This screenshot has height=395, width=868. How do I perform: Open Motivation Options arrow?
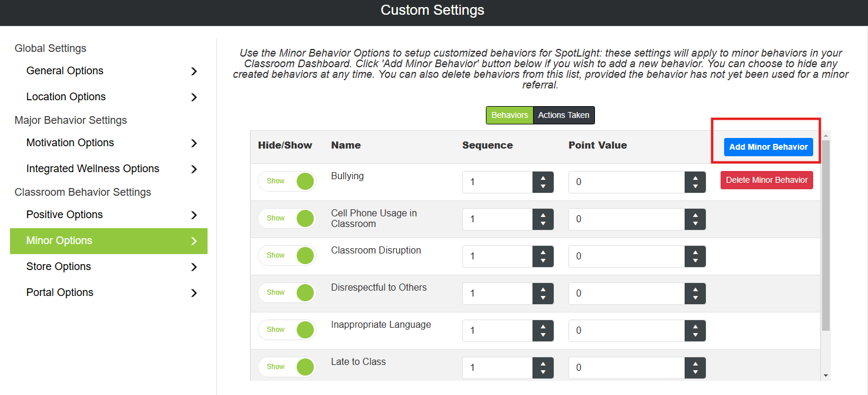coord(194,143)
